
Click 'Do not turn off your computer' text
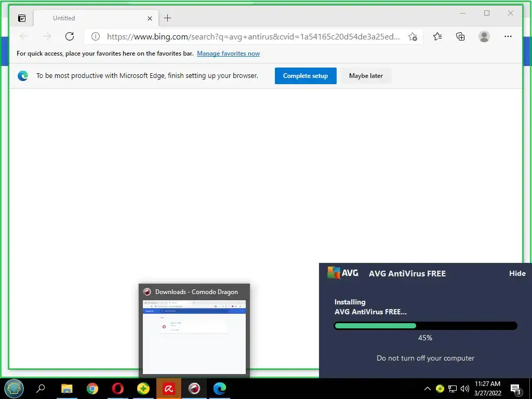pyautogui.click(x=425, y=358)
